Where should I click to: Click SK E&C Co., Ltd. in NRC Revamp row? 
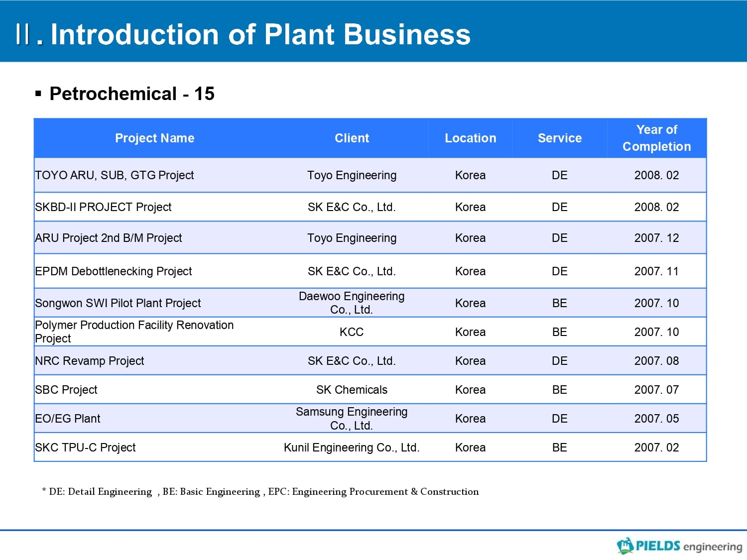click(x=352, y=361)
